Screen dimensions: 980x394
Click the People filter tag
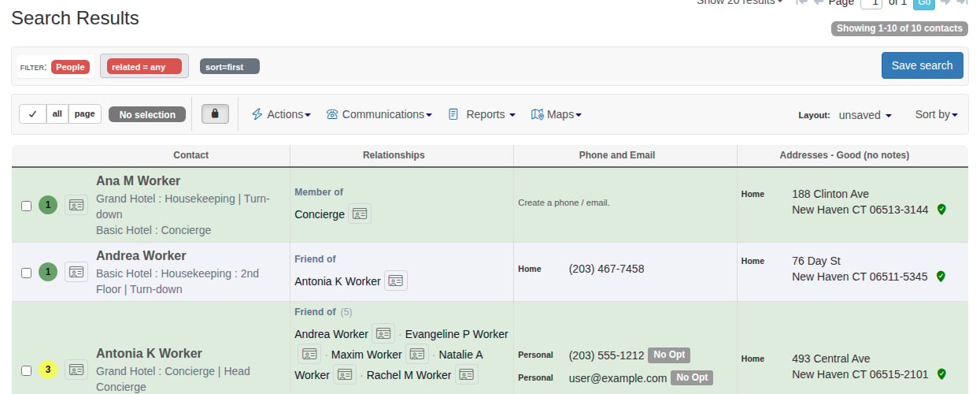[70, 67]
